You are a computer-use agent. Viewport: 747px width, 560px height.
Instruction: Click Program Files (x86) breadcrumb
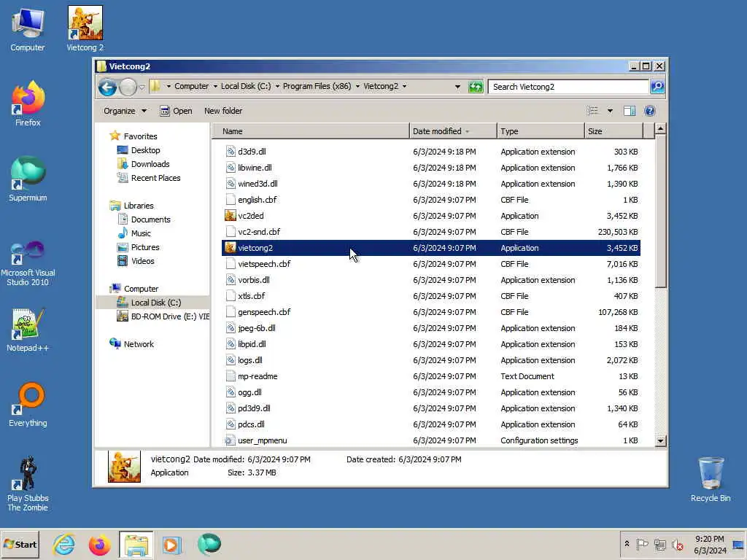coord(317,86)
